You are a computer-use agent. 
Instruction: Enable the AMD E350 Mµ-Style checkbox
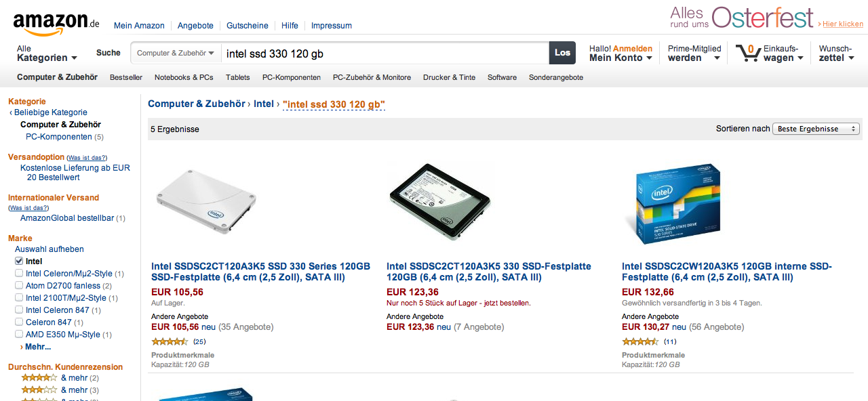click(x=19, y=335)
